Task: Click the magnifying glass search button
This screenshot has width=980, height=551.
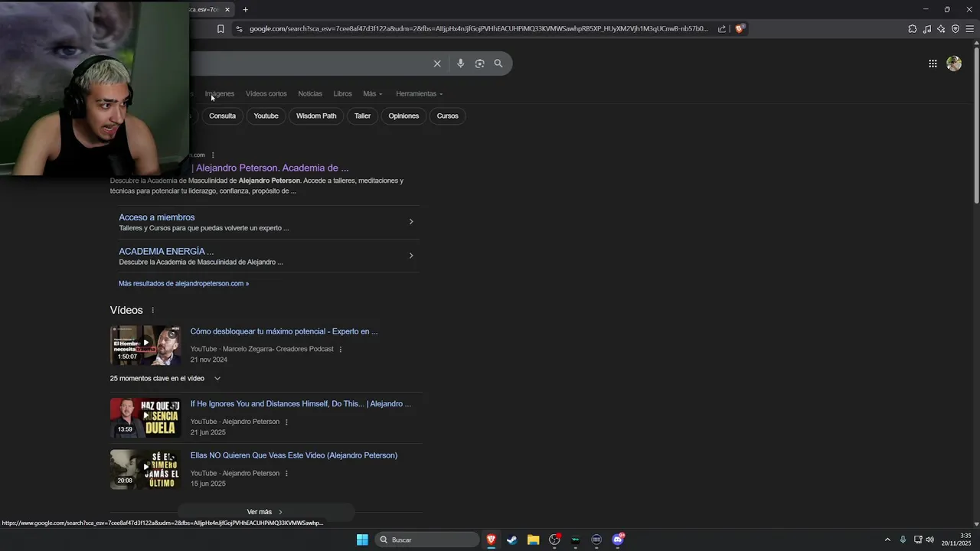Action: point(498,64)
